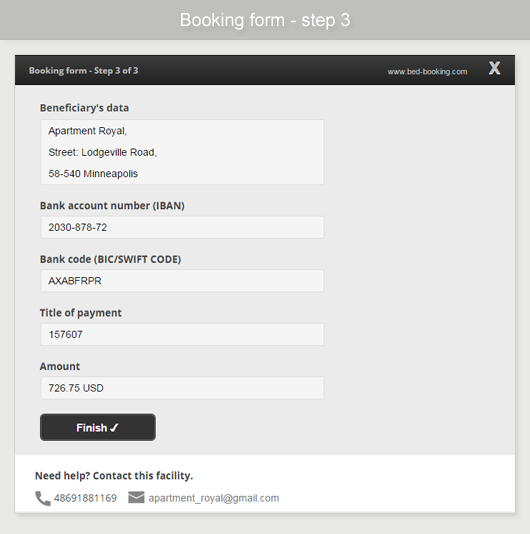Viewport: 530px width, 534px height.
Task: Click the BIC/SWIFT code field with AXABFRPR
Action: pyautogui.click(x=182, y=281)
